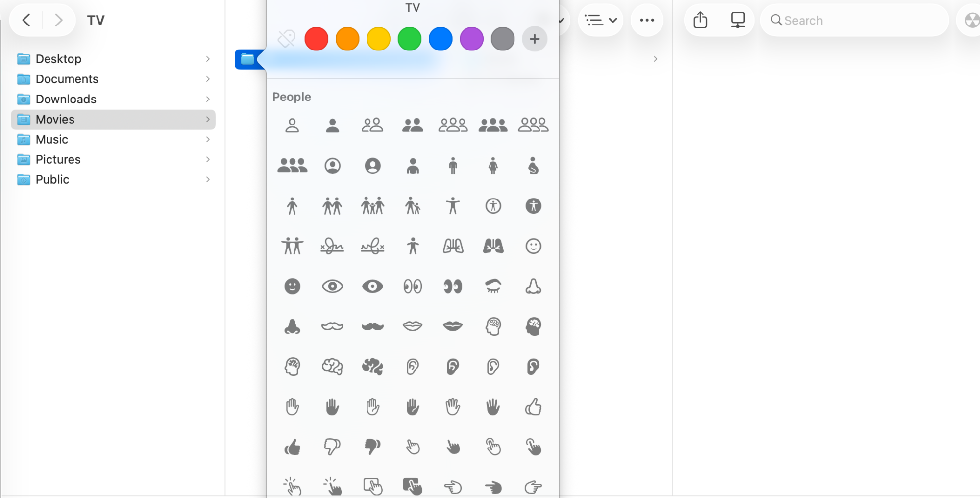Viewport: 980px width, 498px height.
Task: Add a custom tag color
Action: [535, 39]
